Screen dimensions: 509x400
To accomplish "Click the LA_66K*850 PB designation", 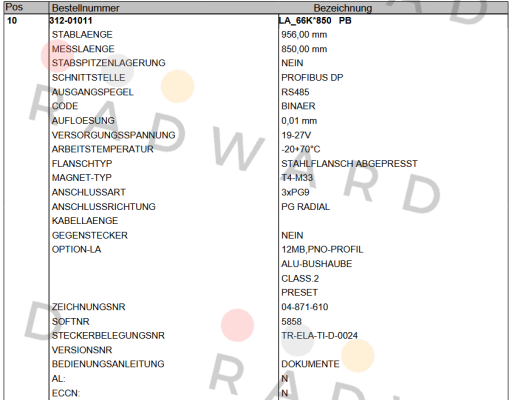I will click(x=315, y=21).
